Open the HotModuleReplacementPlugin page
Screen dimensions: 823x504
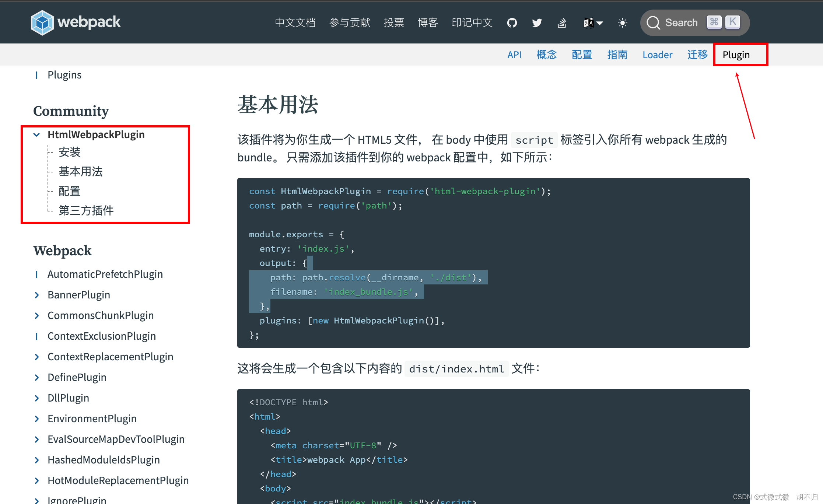click(x=118, y=480)
